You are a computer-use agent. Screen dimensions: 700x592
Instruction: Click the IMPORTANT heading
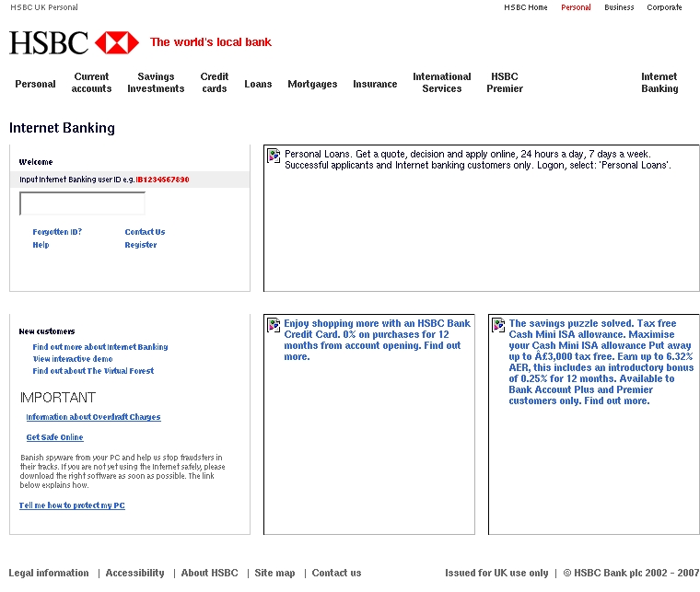click(x=58, y=398)
